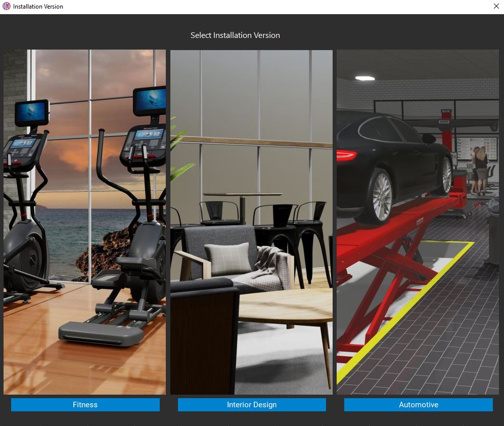Screen dimensions: 504x426
Task: Click the Automotive garage preview image
Action: click(x=418, y=222)
